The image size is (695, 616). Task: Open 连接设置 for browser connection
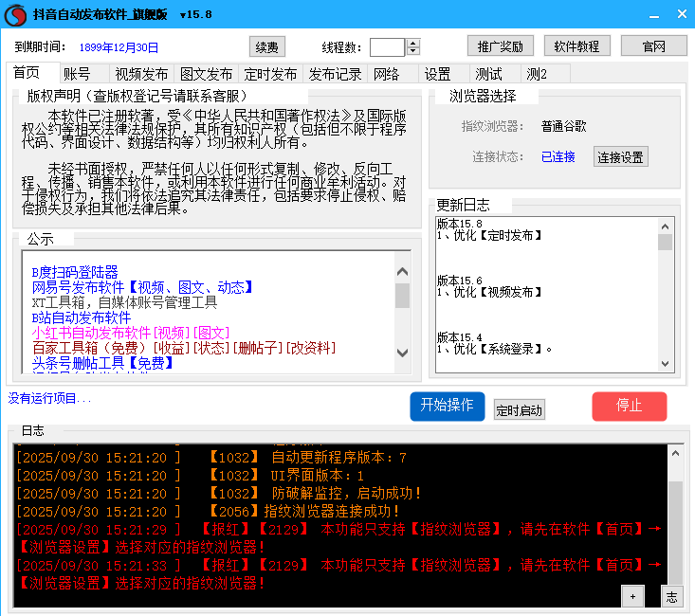tap(620, 157)
